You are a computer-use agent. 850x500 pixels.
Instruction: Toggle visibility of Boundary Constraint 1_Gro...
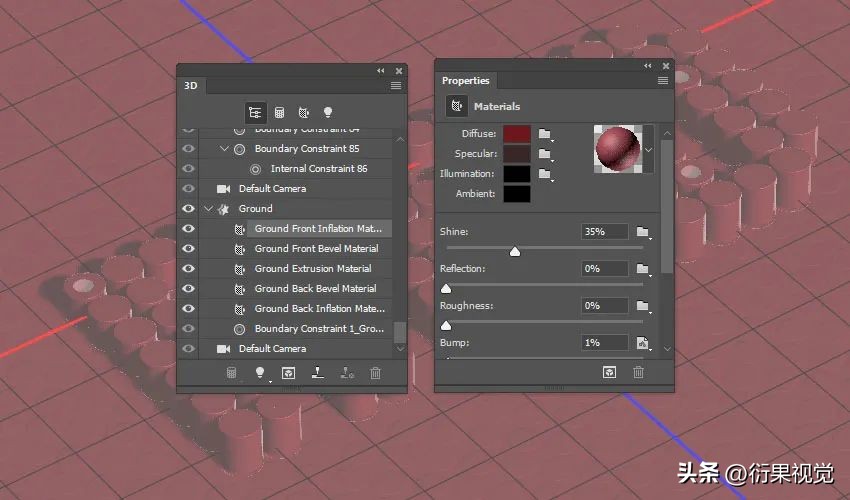coord(188,329)
